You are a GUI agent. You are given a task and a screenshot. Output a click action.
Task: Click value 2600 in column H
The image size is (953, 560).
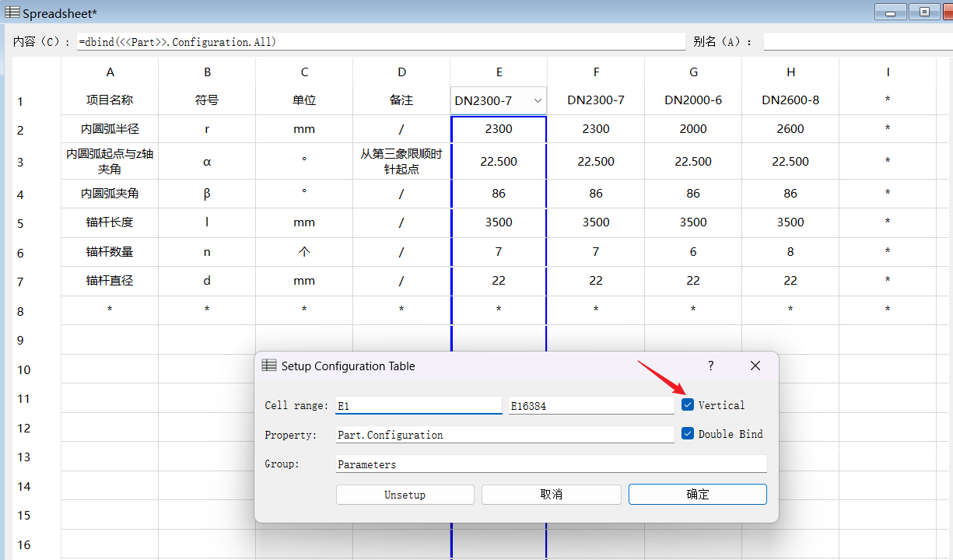pyautogui.click(x=790, y=129)
